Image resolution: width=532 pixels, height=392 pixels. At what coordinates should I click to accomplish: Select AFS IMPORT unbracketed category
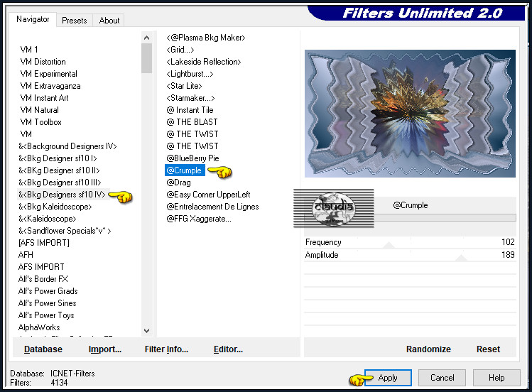[x=41, y=267]
